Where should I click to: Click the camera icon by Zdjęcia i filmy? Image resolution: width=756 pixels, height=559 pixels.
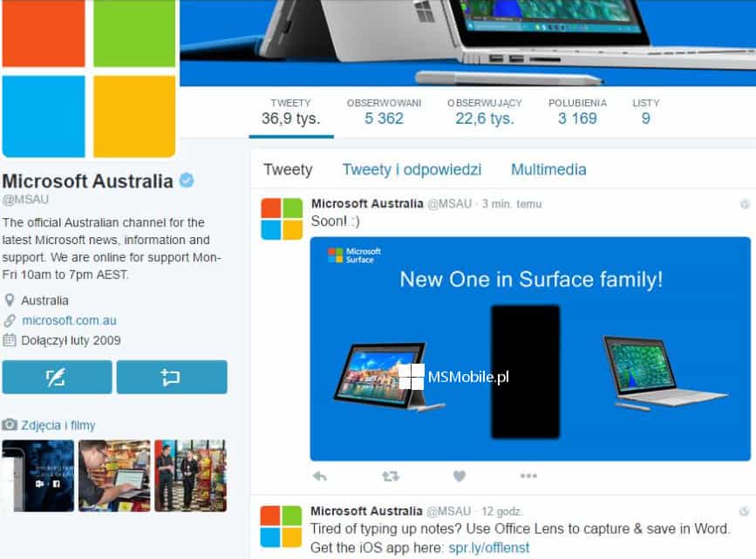coord(10,425)
